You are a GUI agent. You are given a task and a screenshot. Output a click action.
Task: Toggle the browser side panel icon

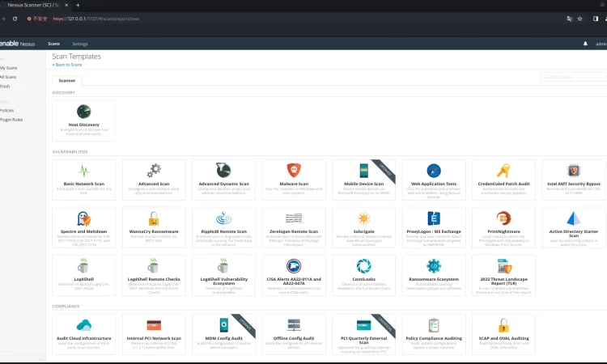596,19
